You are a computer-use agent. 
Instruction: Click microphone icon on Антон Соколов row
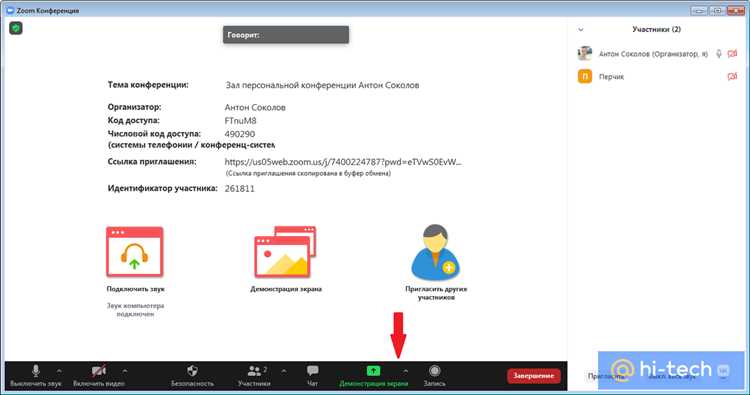(718, 54)
